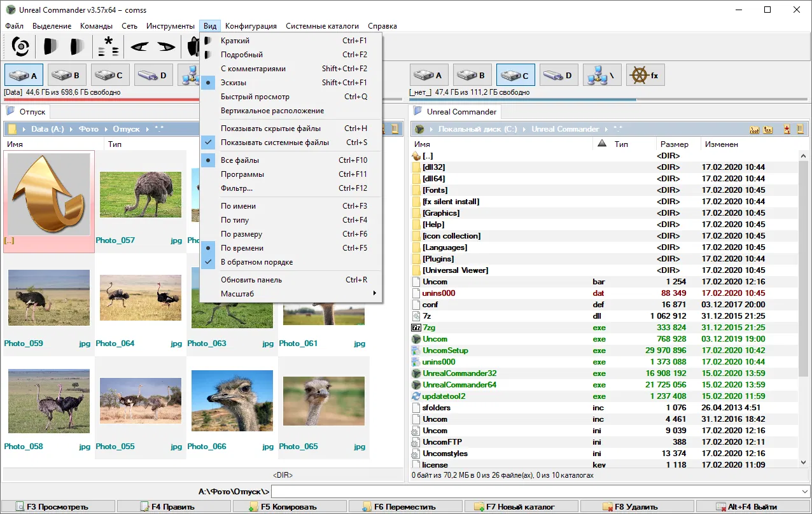Open the Конфигурация menu
This screenshot has width=812, height=514.
point(251,26)
